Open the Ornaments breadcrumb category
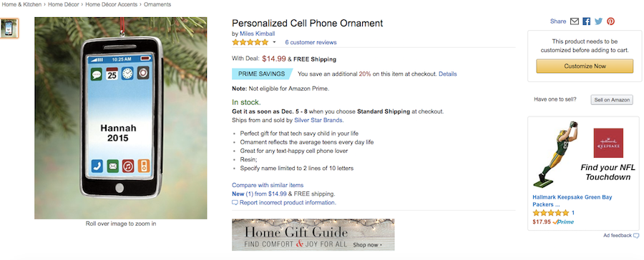This screenshot has height=260, width=644. [157, 4]
